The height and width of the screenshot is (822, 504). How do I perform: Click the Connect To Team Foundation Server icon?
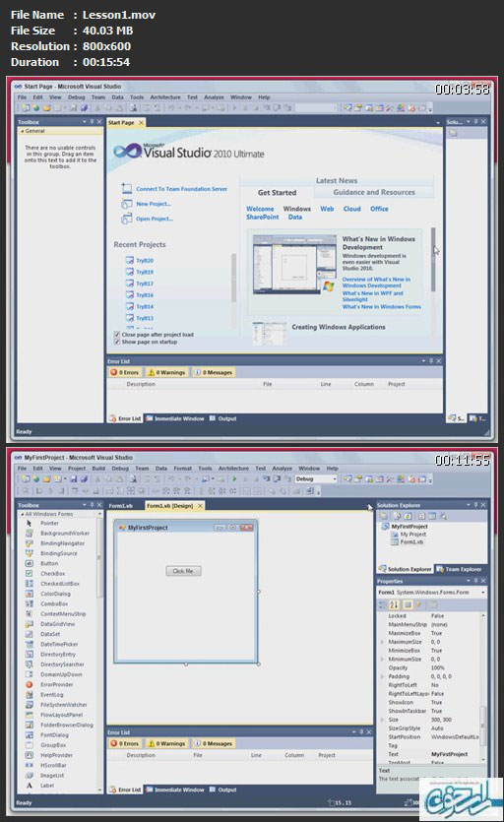[x=126, y=188]
